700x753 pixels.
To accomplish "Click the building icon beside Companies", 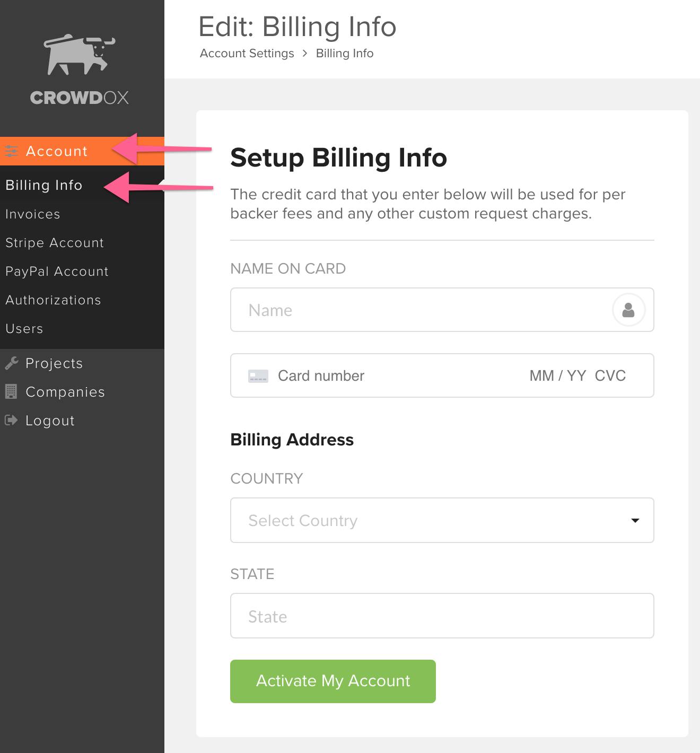I will [11, 392].
